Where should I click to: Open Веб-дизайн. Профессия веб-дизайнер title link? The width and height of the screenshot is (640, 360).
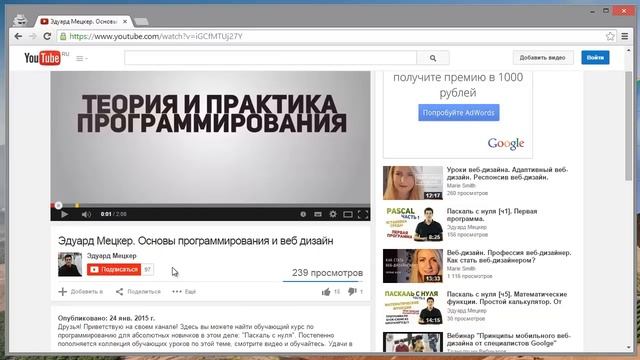pyautogui.click(x=509, y=256)
